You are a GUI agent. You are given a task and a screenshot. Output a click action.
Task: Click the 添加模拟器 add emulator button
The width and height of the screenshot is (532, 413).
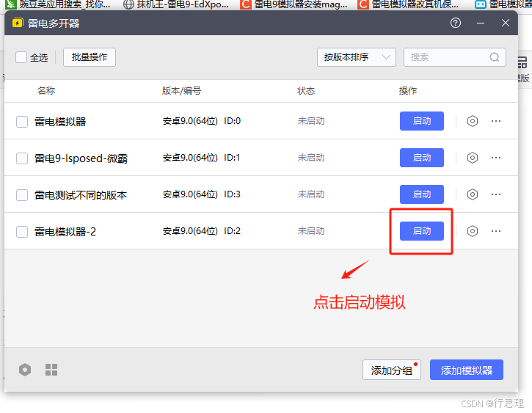[x=467, y=370]
